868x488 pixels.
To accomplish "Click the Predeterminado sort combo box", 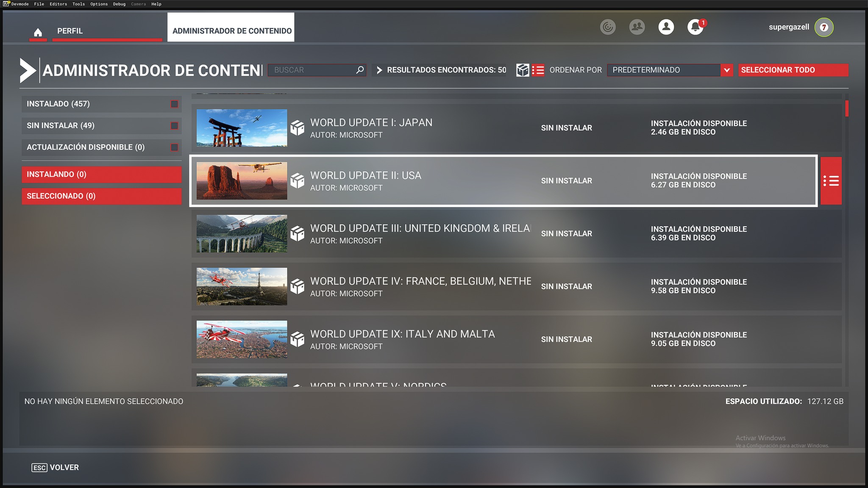I will coord(670,70).
